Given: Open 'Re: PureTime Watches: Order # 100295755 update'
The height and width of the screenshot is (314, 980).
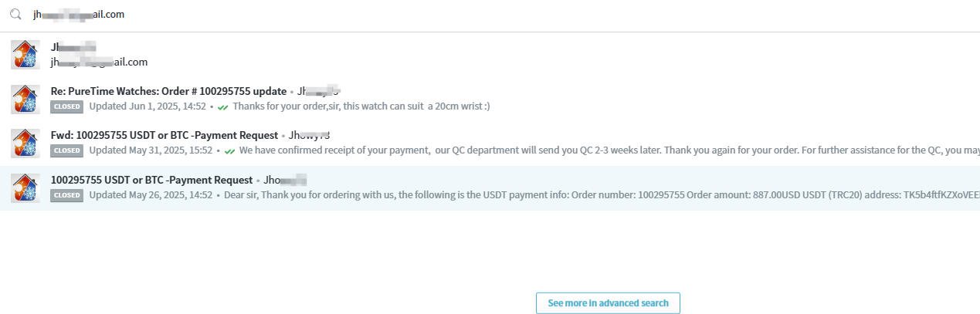Looking at the screenshot, I should click(168, 91).
